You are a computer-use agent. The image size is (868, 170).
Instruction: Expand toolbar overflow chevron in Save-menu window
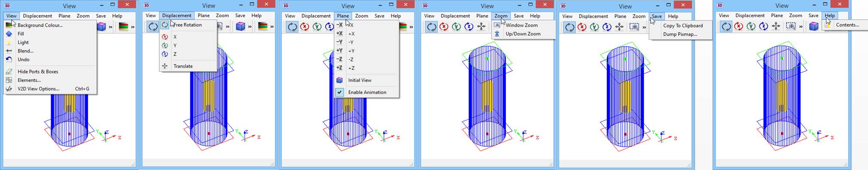pyautogui.click(x=644, y=27)
